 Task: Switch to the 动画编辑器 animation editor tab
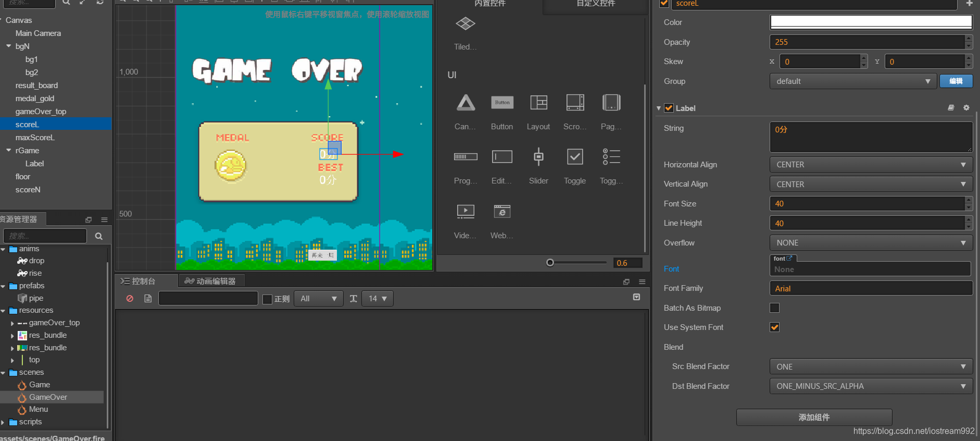(x=210, y=281)
